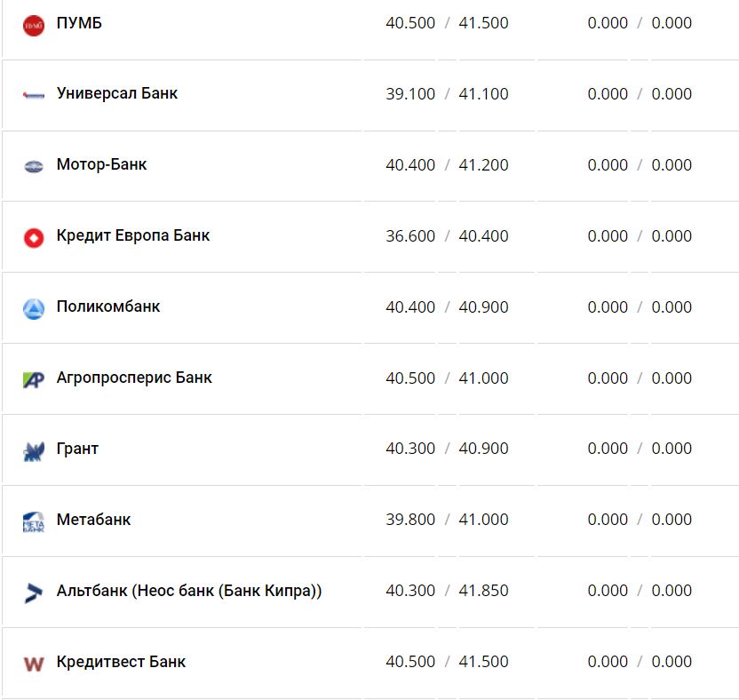Click the Агропросперис Банк AP logo
Screen dimensions: 739x700
point(34,379)
